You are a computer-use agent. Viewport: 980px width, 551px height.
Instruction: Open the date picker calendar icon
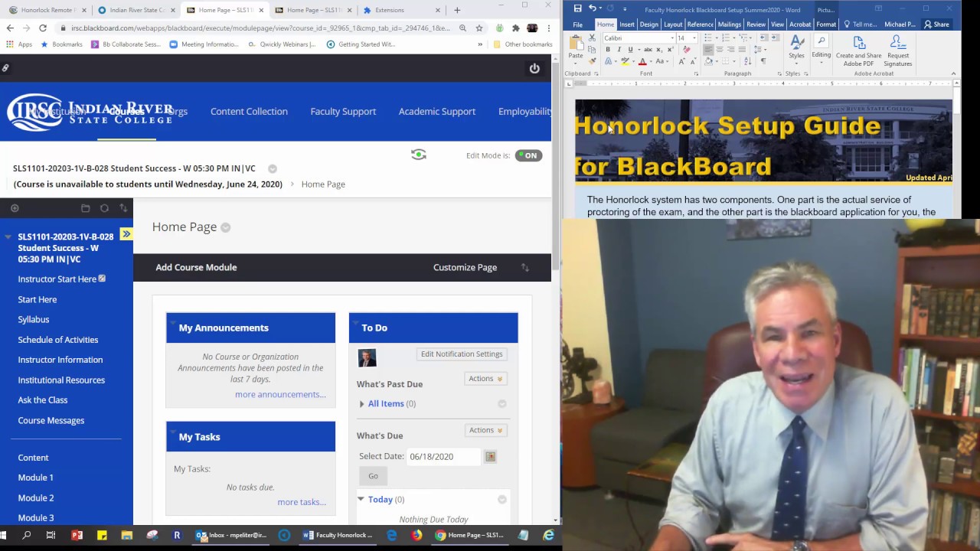pyautogui.click(x=490, y=456)
